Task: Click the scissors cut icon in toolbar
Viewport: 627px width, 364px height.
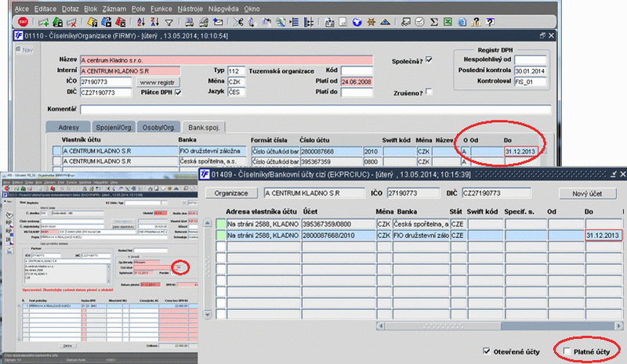Action: [x=238, y=23]
